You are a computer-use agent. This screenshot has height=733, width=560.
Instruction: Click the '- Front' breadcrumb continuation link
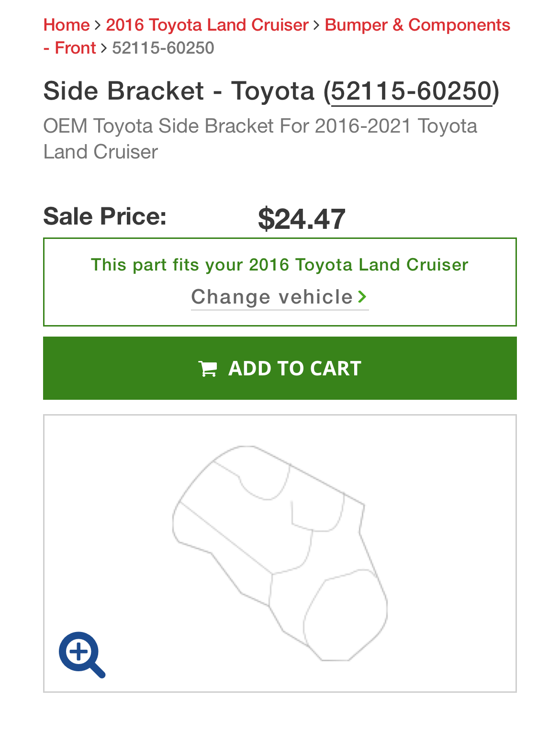coord(70,48)
